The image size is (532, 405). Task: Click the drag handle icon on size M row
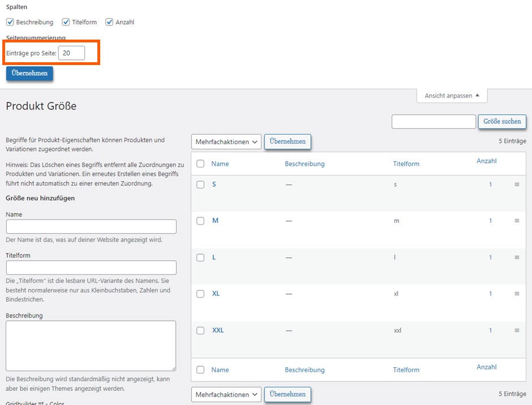pos(516,221)
